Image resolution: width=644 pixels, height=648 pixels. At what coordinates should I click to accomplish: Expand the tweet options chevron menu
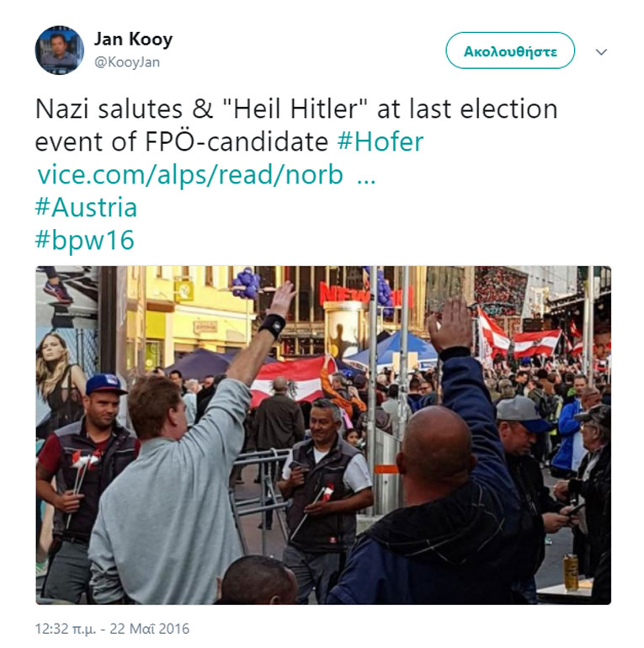pos(601,51)
